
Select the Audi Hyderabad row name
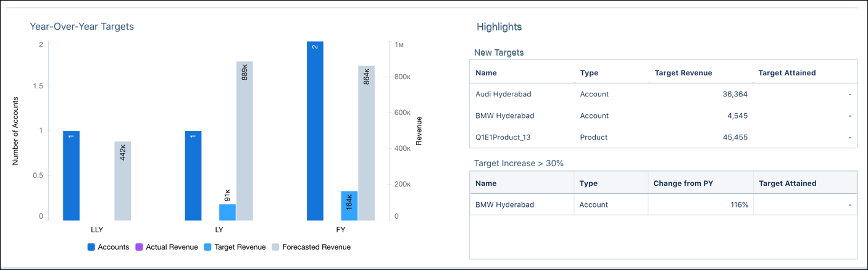click(504, 95)
